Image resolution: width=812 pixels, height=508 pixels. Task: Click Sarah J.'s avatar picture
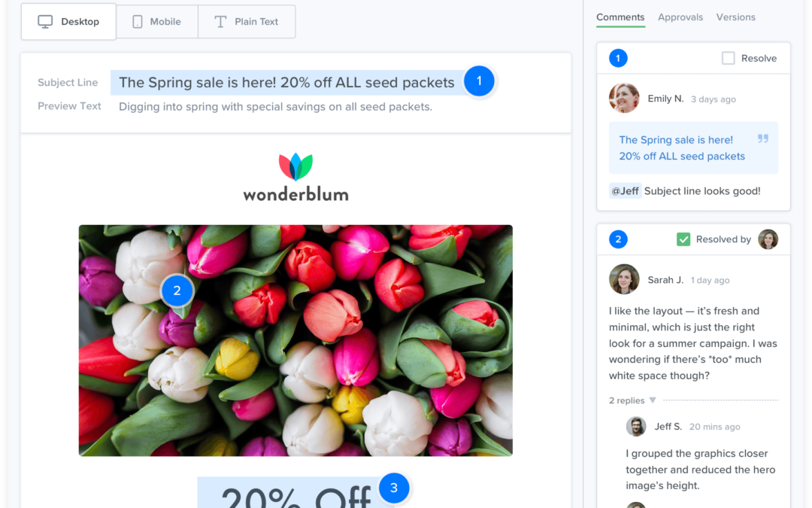pos(624,279)
